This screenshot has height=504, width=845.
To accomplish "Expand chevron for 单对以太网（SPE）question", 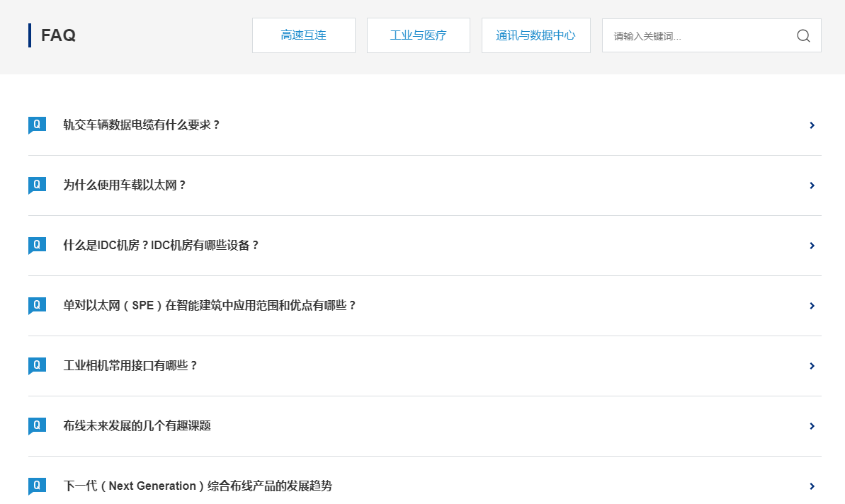I will point(812,306).
